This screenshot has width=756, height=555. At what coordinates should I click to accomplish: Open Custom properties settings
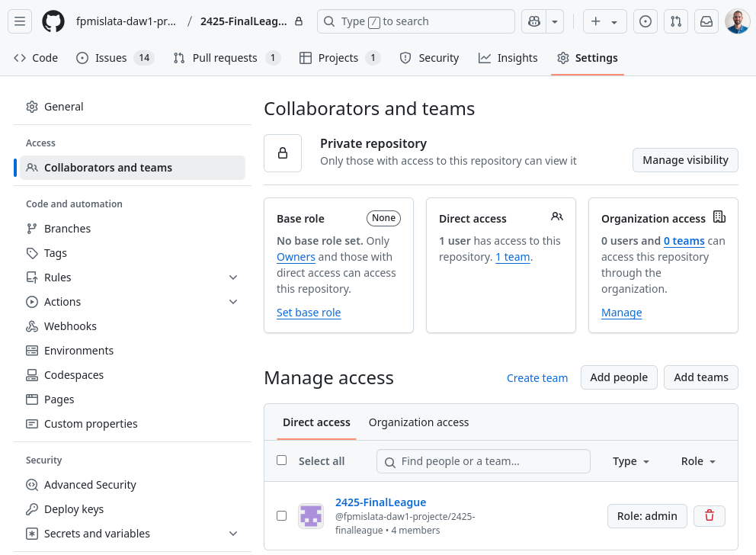132,424
